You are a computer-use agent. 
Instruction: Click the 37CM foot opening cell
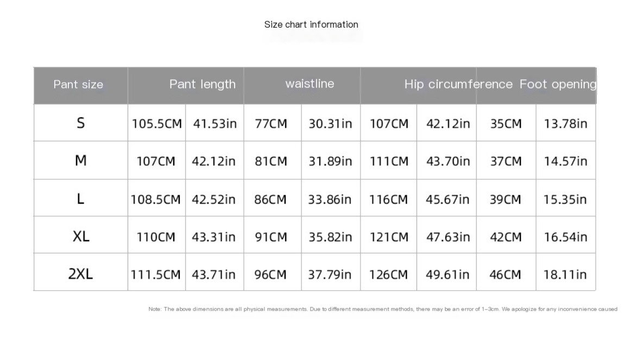506,161
